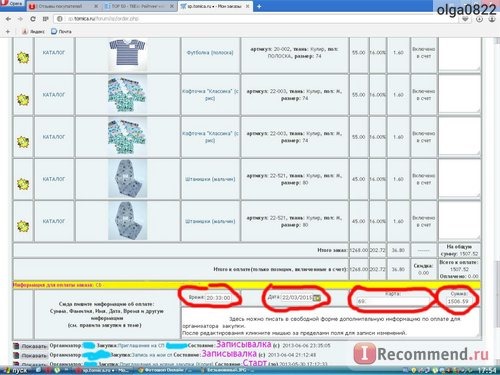500x375 pixels.
Task: Click plus icon on bookmarks bar
Action: [8, 31]
